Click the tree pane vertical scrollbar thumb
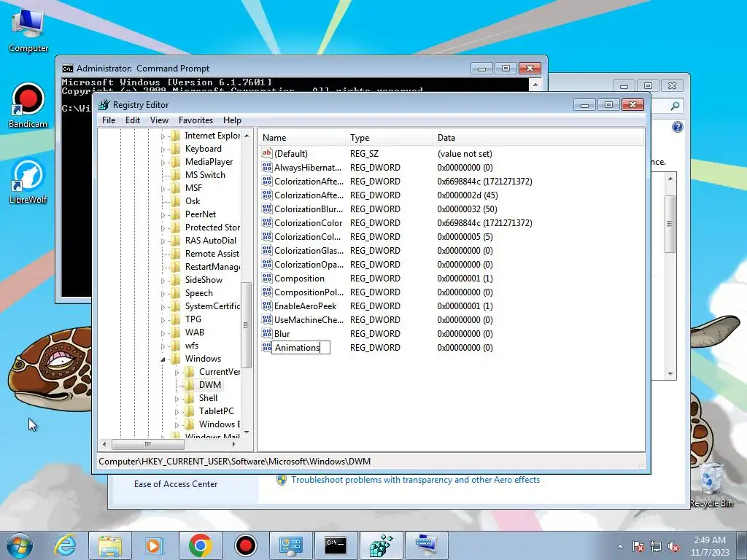Screen dimensions: 747x560 click(246, 324)
